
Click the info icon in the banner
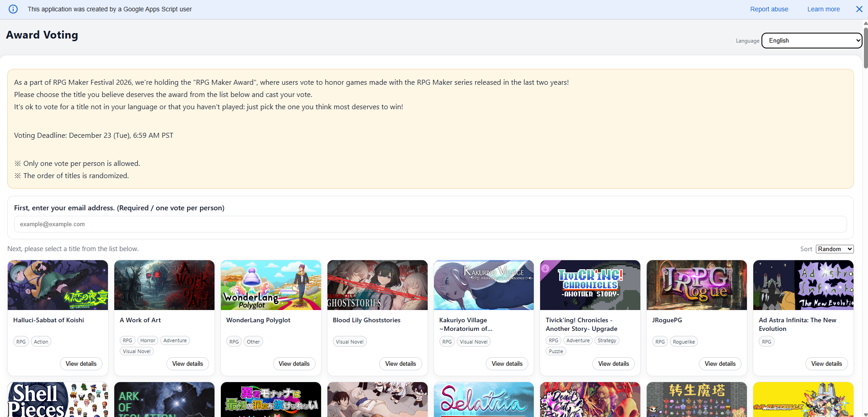pyautogui.click(x=13, y=9)
